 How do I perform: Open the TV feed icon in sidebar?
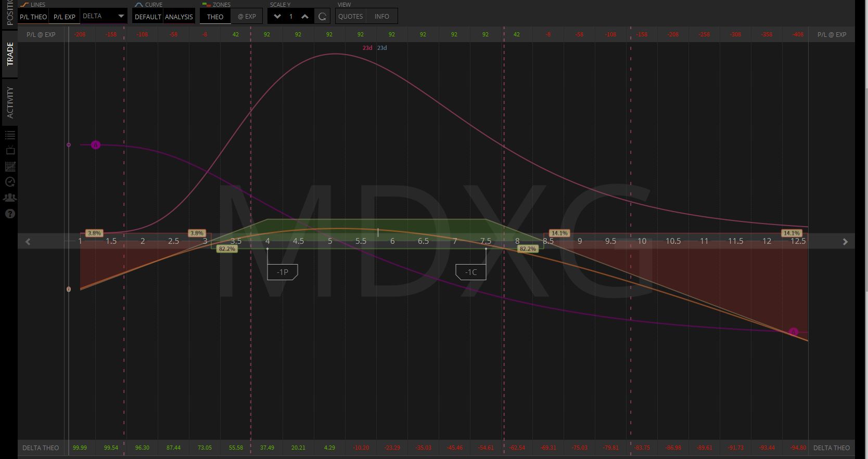(x=10, y=150)
